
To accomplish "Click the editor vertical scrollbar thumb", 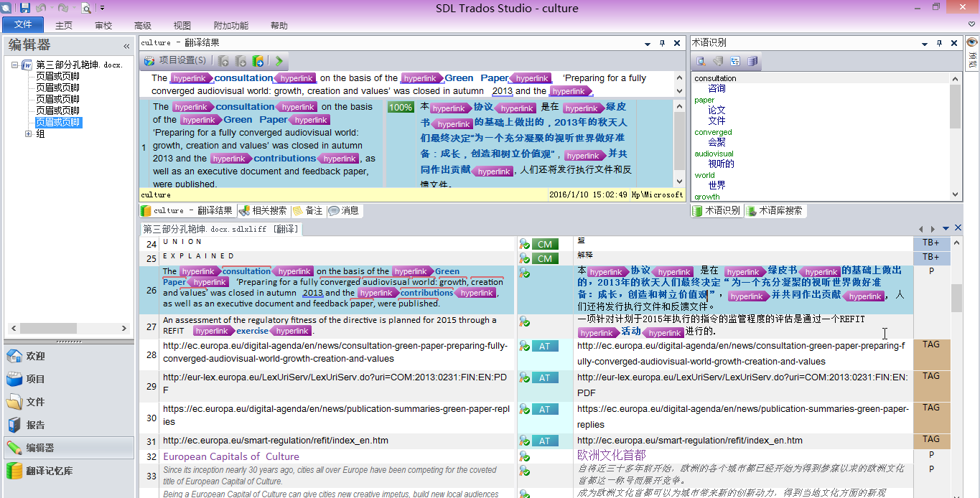I will [x=957, y=298].
